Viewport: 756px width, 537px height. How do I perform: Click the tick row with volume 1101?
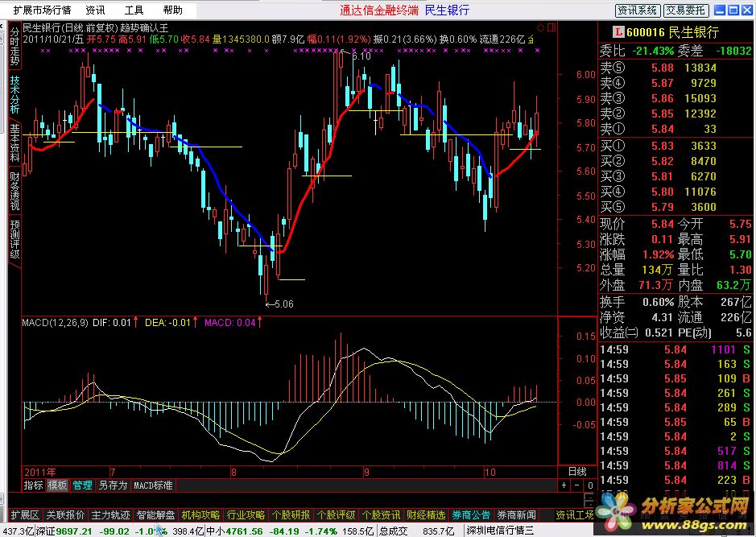676,349
